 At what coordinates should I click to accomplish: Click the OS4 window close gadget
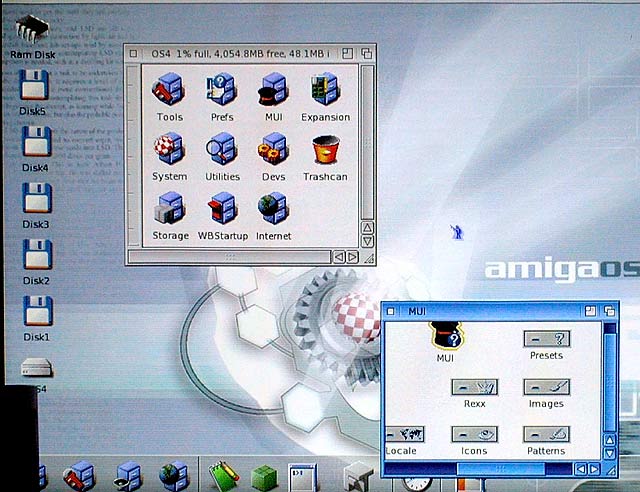(x=133, y=53)
